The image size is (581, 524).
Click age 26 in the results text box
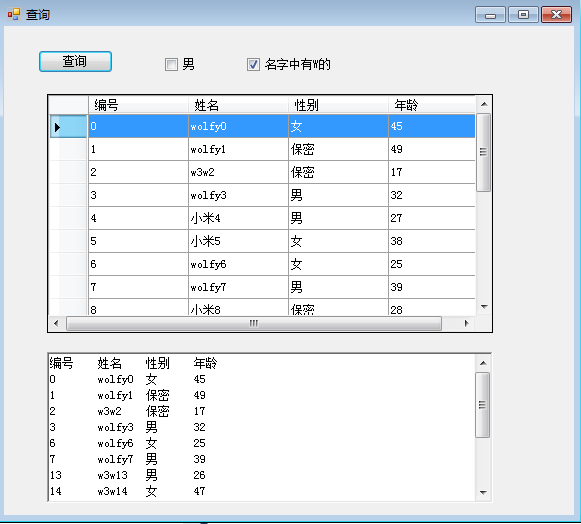click(x=199, y=475)
